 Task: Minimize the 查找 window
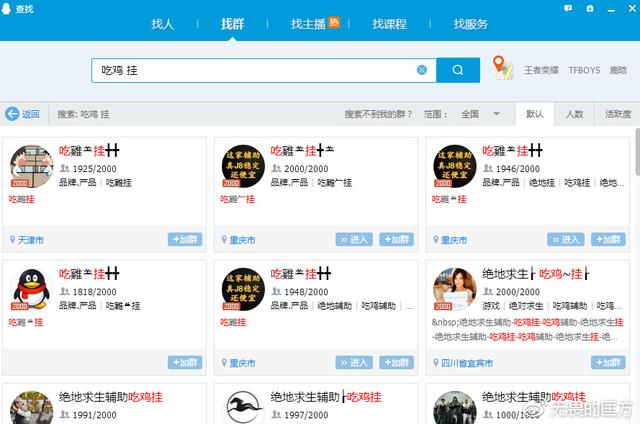pyautogui.click(x=611, y=9)
